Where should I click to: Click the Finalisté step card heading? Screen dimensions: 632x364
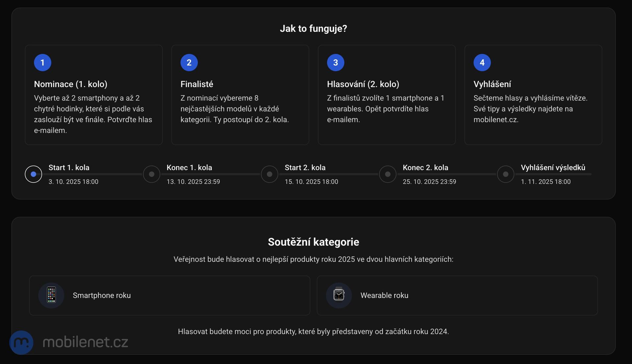point(197,84)
